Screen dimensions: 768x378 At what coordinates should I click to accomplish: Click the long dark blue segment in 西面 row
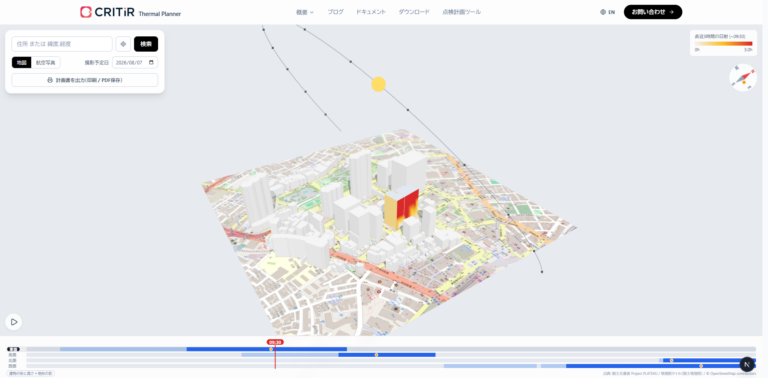(660, 366)
